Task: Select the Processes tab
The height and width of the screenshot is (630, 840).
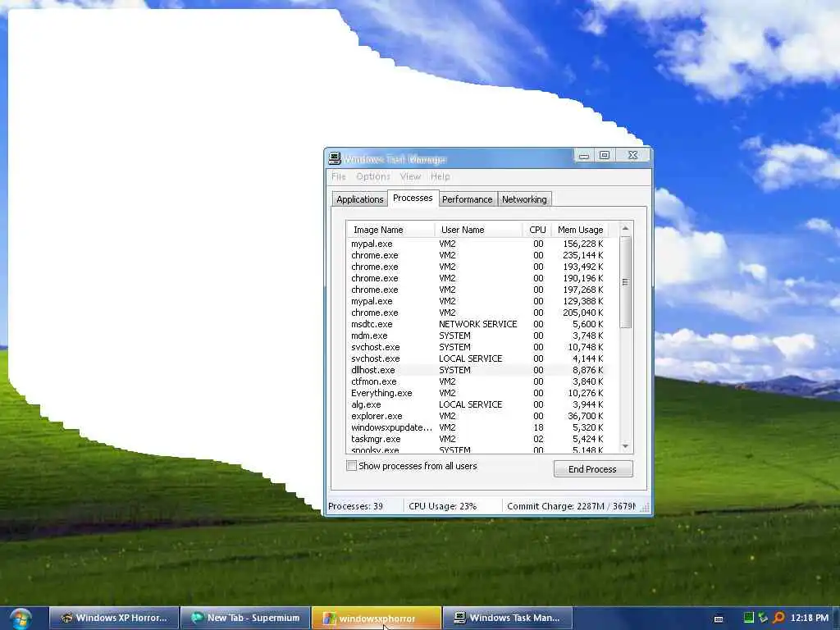Action: point(413,198)
